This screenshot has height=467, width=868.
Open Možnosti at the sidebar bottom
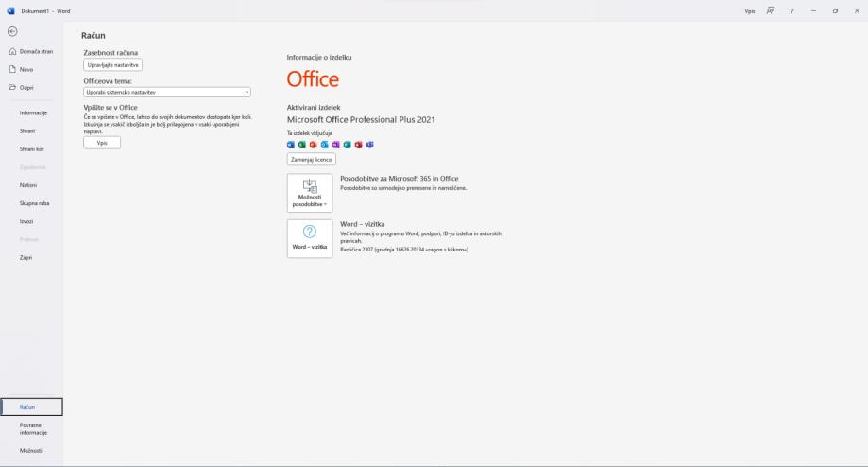pyautogui.click(x=31, y=451)
